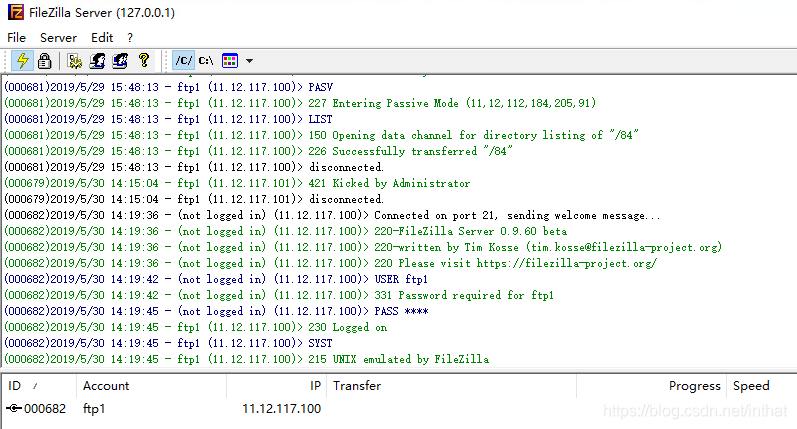Click log line '215 UNIX emulated by FileZilla'
797x429 pixels.
pos(247,359)
